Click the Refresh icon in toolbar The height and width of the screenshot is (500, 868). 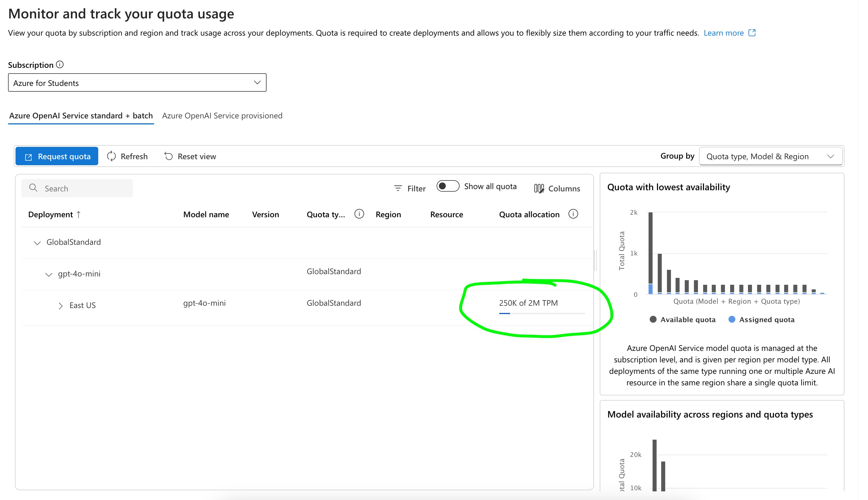tap(111, 156)
